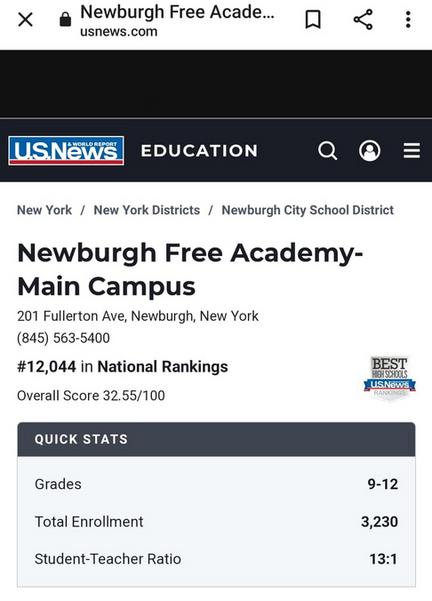The height and width of the screenshot is (601, 432).
Task: Select the Total Enrollment row
Action: 216,522
